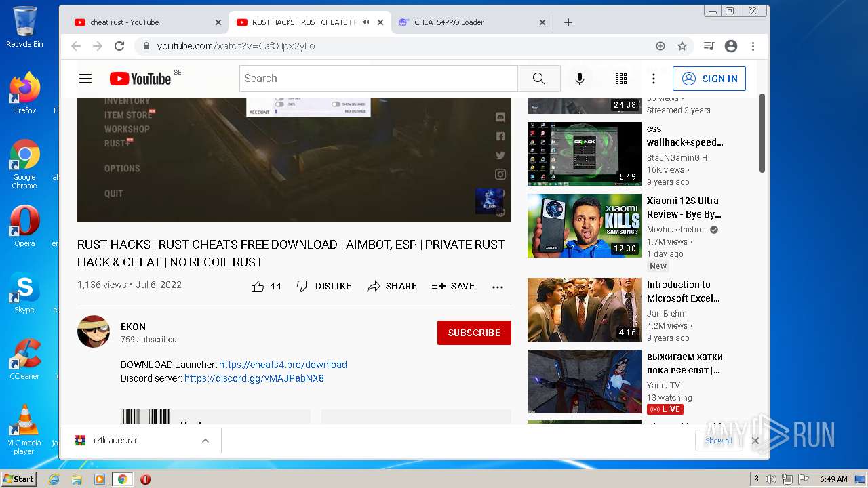The height and width of the screenshot is (488, 868).
Task: Save video to playlist via SAVE
Action: click(453, 286)
